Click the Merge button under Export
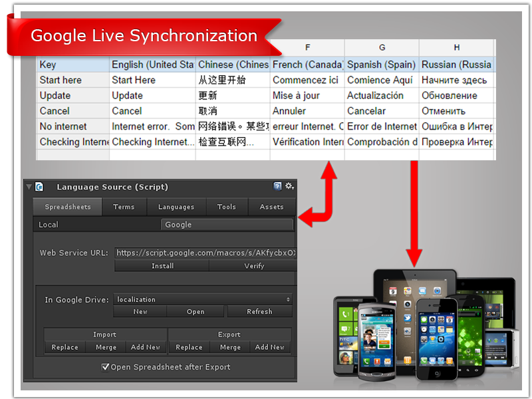 pos(230,347)
